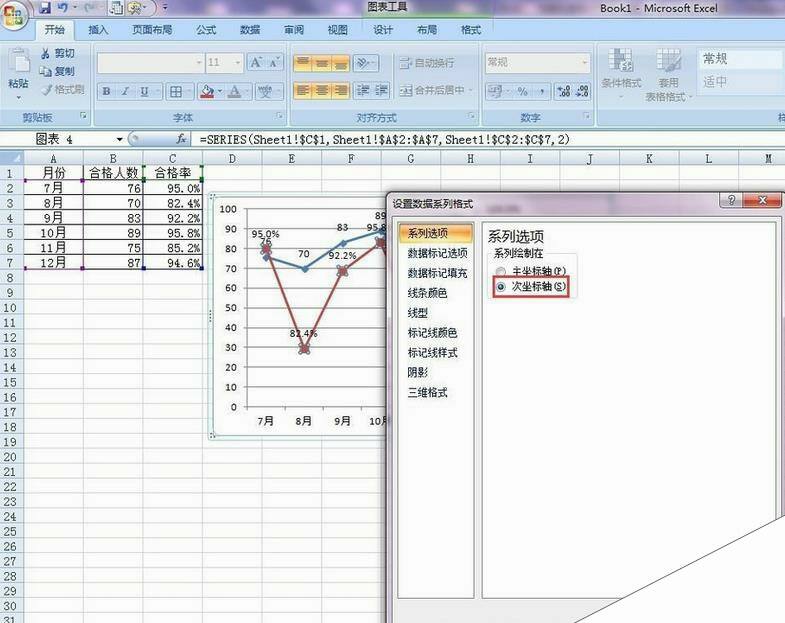The height and width of the screenshot is (623, 785).
Task: Expand the Name Box dropdown arrow
Action: tap(120, 139)
